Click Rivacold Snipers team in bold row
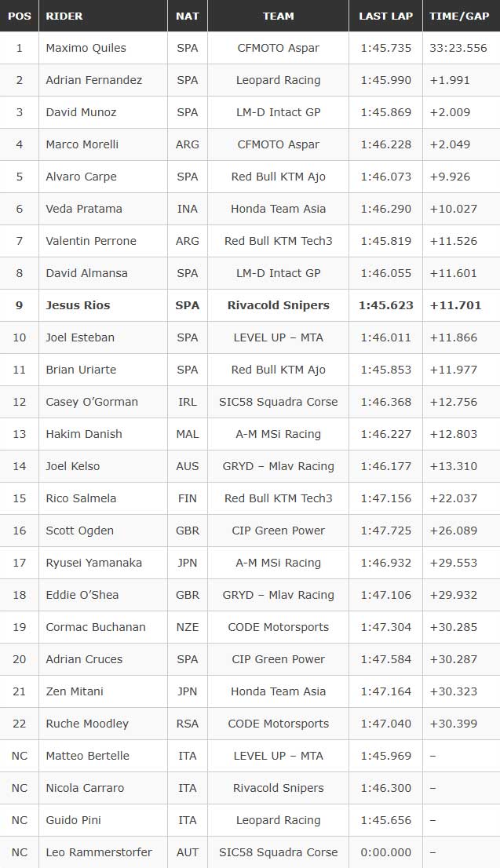Viewport: 500px width, 868px height. click(278, 305)
